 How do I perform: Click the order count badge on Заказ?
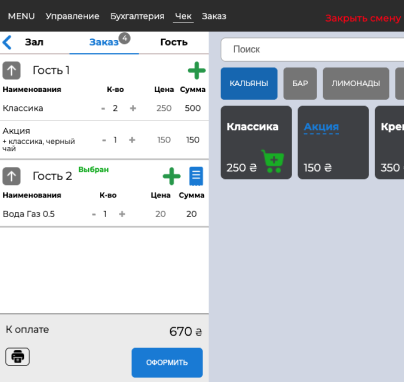pos(125,38)
